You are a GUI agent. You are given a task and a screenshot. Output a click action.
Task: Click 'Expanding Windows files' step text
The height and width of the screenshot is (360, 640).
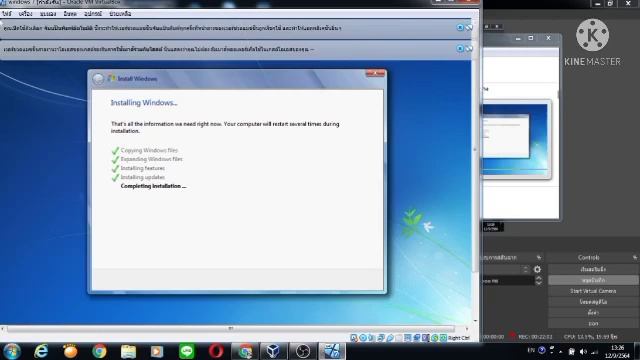tap(151, 159)
